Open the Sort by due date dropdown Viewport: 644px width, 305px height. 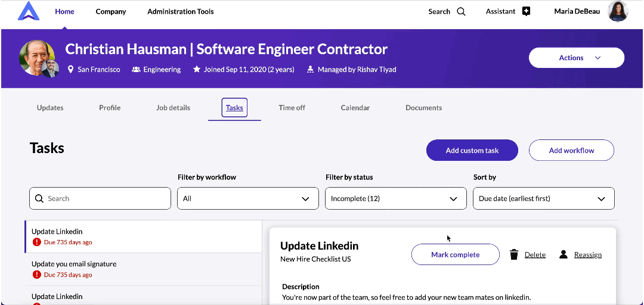(543, 198)
